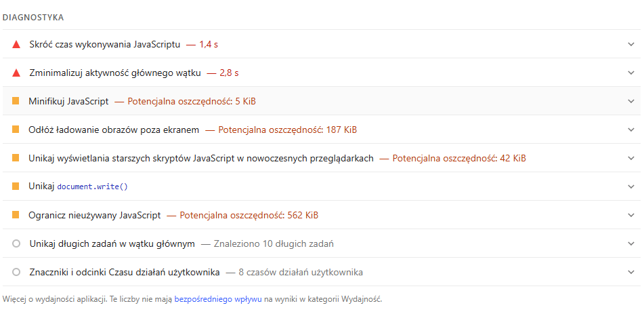Screen dimensions: 644x314
Task: Click the 'Zminimalizuj aktywność głównego wątku' audit title
Action: tap(115, 73)
